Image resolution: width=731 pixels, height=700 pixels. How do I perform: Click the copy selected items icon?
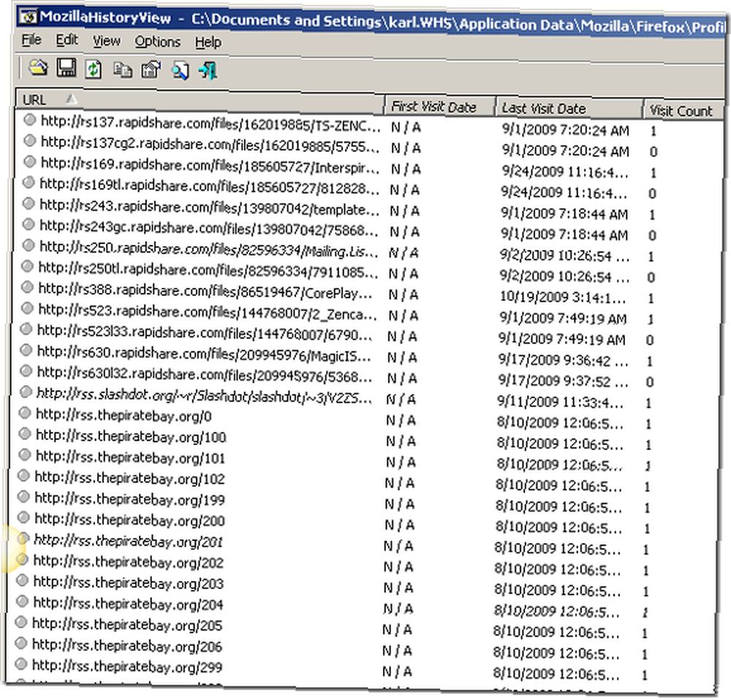123,70
